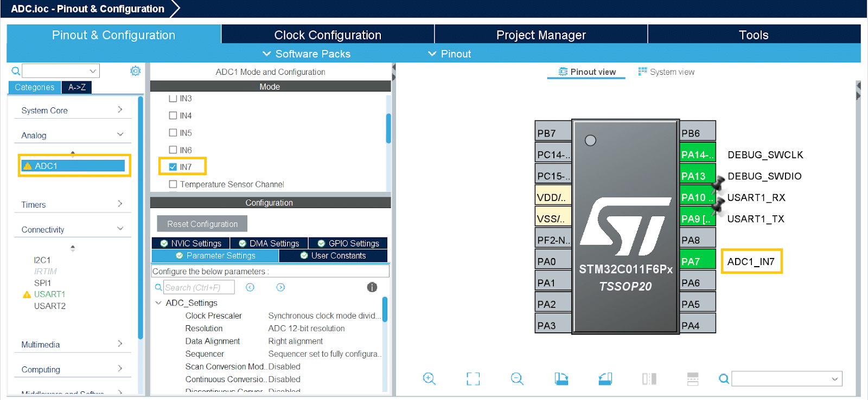The image size is (868, 400).
Task: Click the fit-to-screen frame icon
Action: 473,379
